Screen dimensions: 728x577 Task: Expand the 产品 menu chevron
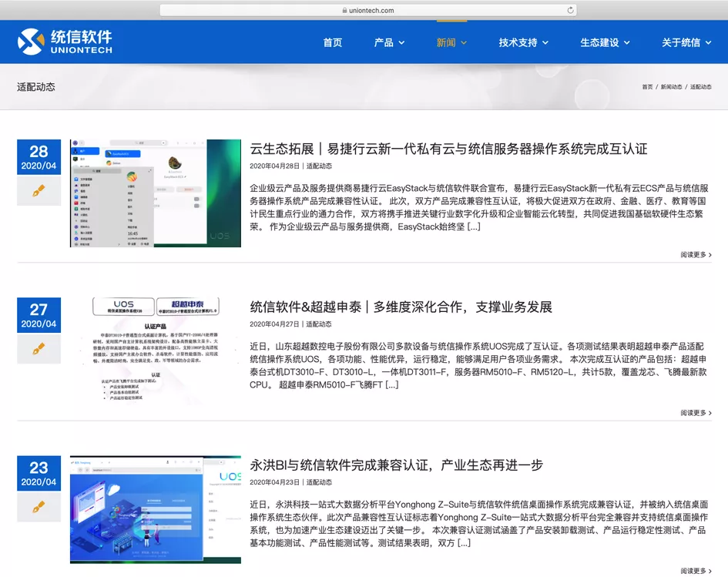[401, 42]
